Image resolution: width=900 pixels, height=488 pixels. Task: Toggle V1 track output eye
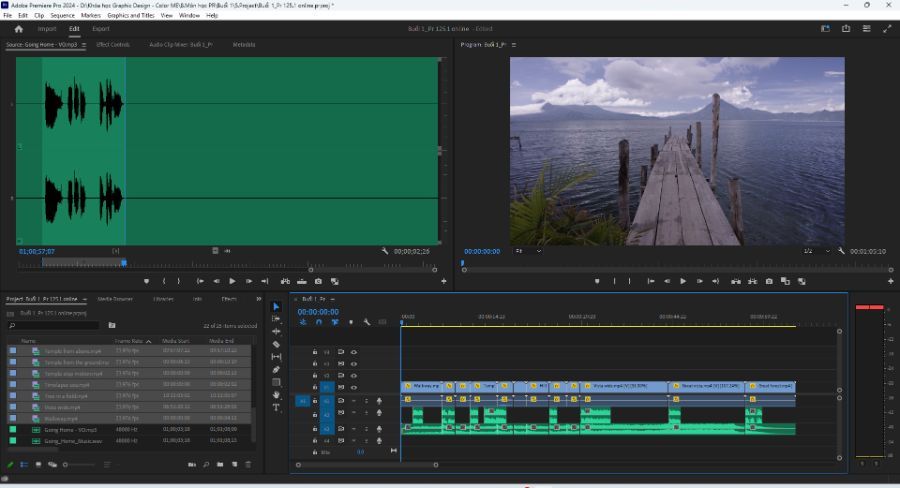tap(354, 388)
